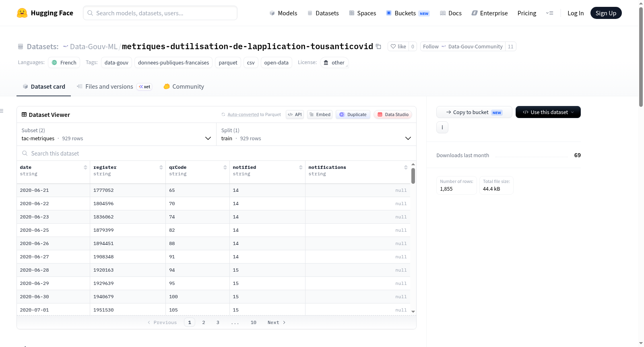This screenshot has width=644, height=347.
Task: Click the follower count 11
Action: tap(510, 46)
